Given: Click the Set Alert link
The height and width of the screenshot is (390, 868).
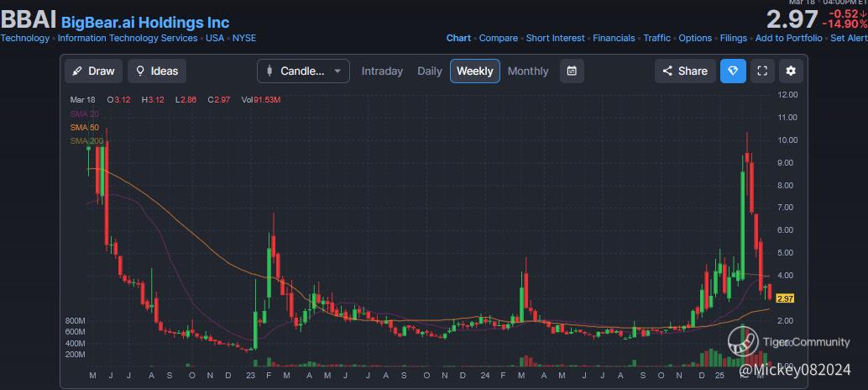Looking at the screenshot, I should 850,38.
